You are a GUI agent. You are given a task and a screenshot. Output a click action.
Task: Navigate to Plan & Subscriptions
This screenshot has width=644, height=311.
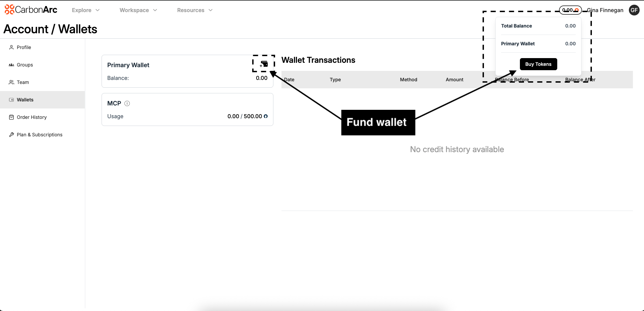click(39, 134)
